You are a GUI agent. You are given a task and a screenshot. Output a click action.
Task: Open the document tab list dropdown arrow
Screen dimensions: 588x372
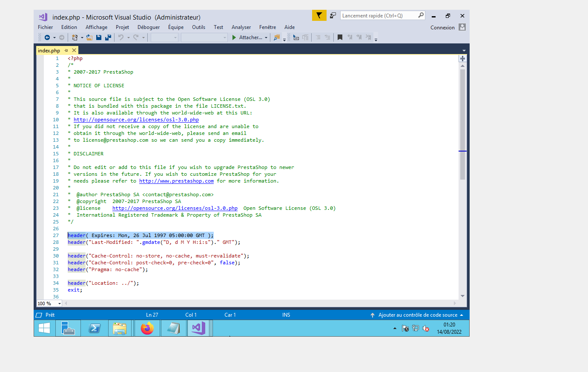(464, 50)
